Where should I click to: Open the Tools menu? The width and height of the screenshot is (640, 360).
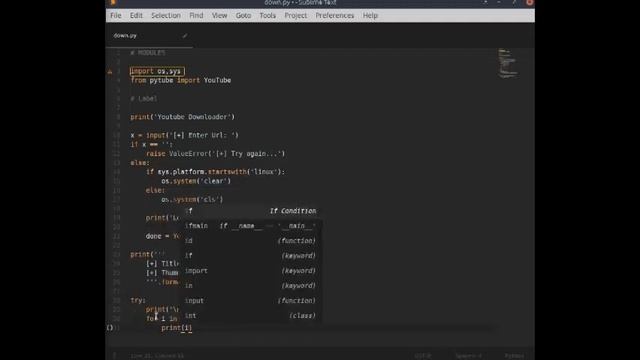pyautogui.click(x=267, y=16)
